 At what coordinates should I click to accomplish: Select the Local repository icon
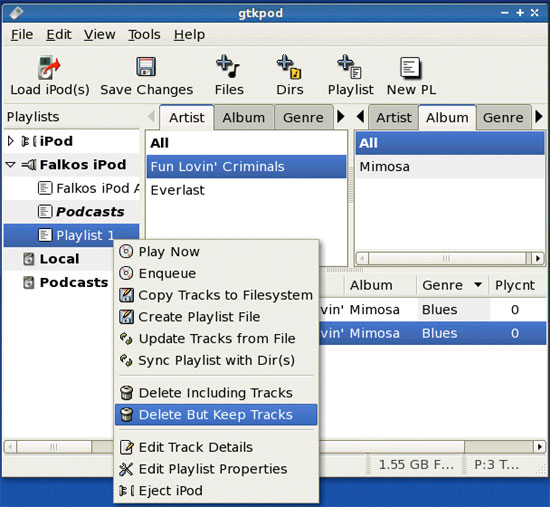click(x=28, y=259)
